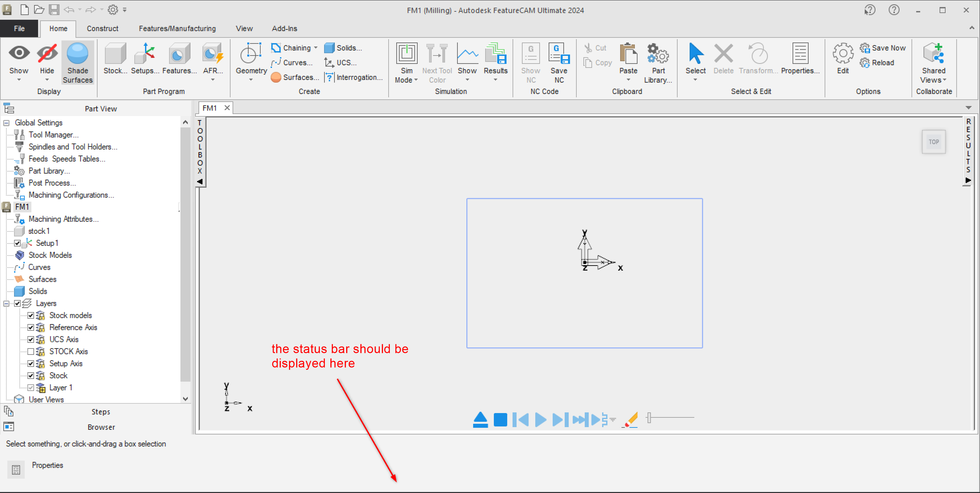Toggle the Setup1 checkbox
Viewport: 980px width, 493px height.
pos(17,243)
